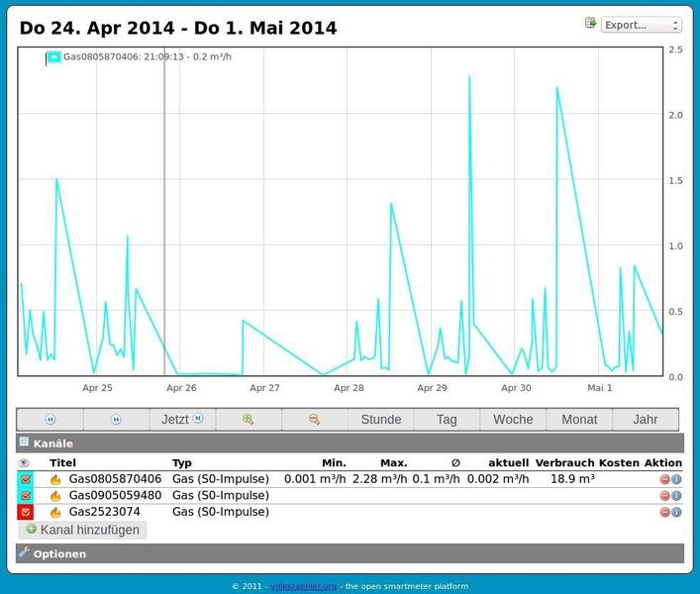Zoom in on the chart
Image resolution: width=700 pixels, height=594 pixels.
(x=249, y=420)
